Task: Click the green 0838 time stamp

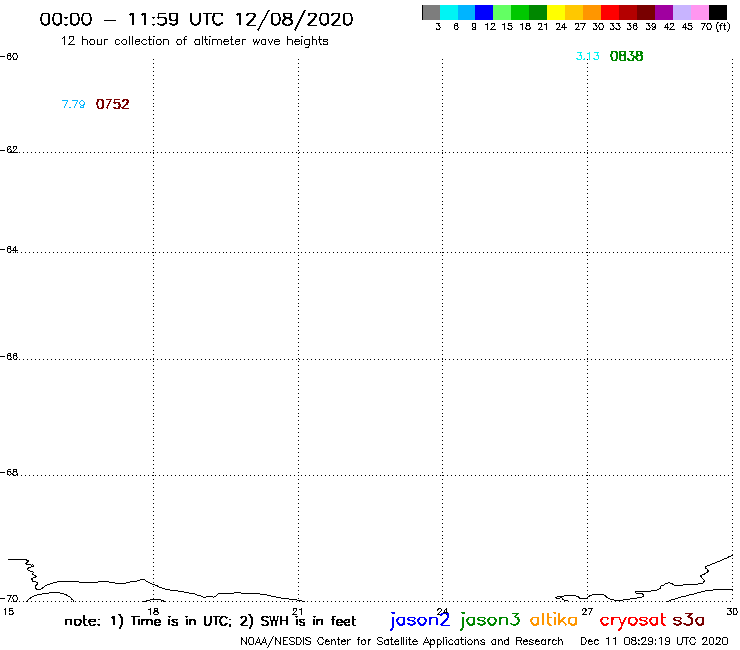Action: coord(626,56)
